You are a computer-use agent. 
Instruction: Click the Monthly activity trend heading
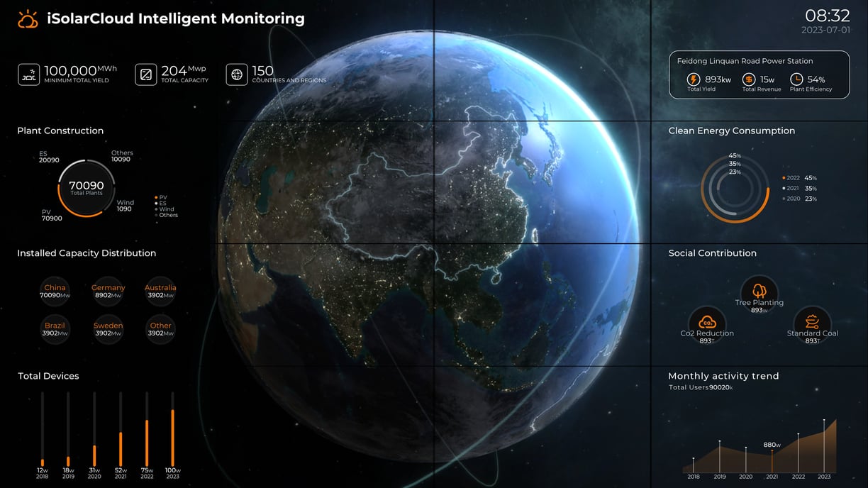pyautogui.click(x=723, y=376)
